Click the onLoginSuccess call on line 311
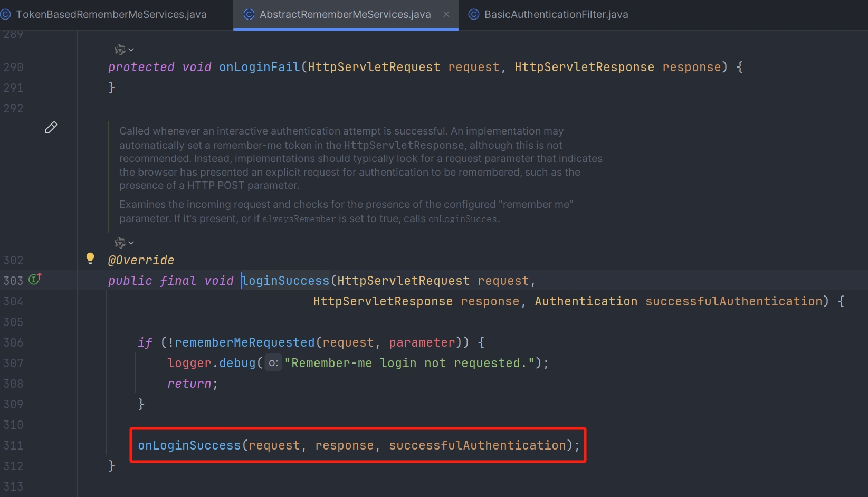 (189, 445)
